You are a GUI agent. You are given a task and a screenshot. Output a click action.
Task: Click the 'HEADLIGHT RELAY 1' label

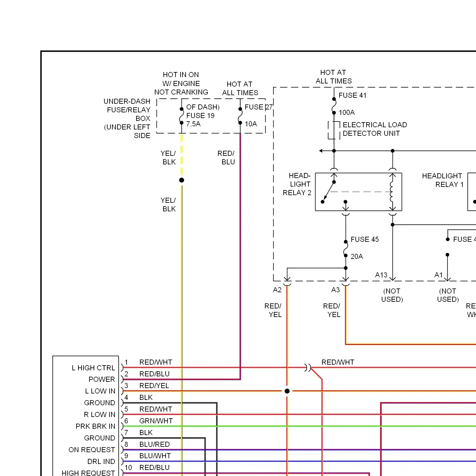443,180
